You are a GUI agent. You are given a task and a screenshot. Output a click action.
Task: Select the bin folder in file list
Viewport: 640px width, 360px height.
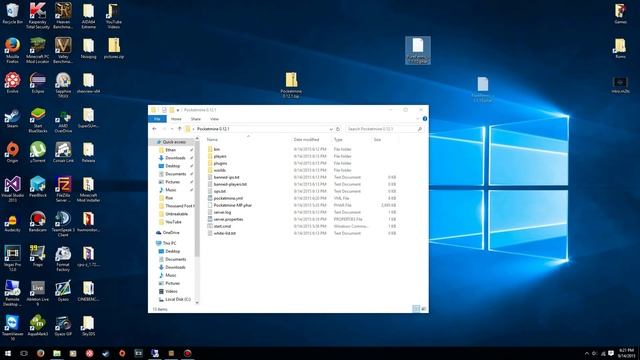click(x=217, y=149)
